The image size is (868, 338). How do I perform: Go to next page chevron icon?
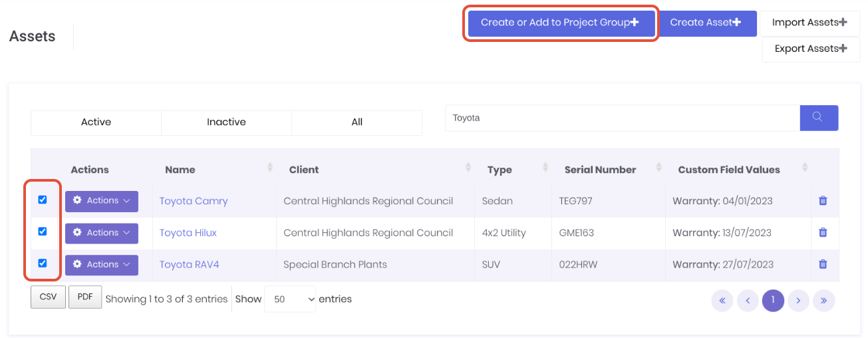pos(798,301)
